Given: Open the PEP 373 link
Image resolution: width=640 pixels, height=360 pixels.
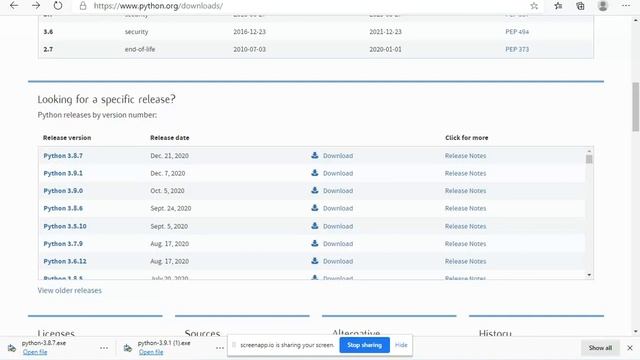Looking at the screenshot, I should coord(517,49).
